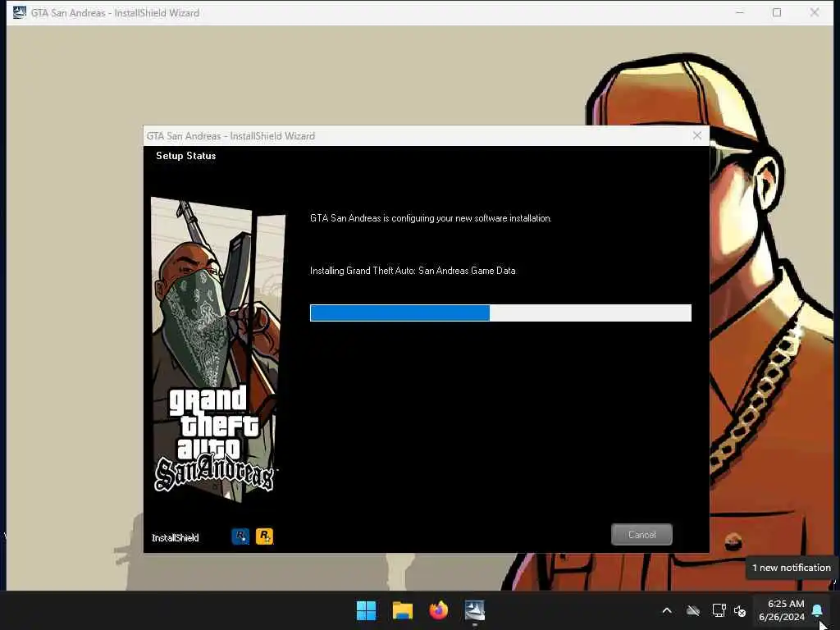Click the yellow Rockstar Games logo
This screenshot has height=630, width=840.
[264, 536]
